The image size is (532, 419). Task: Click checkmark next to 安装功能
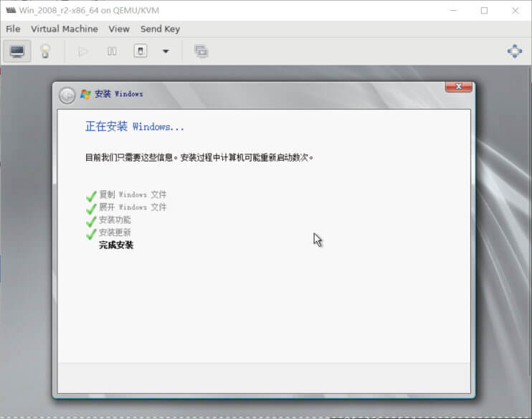pyautogui.click(x=91, y=221)
